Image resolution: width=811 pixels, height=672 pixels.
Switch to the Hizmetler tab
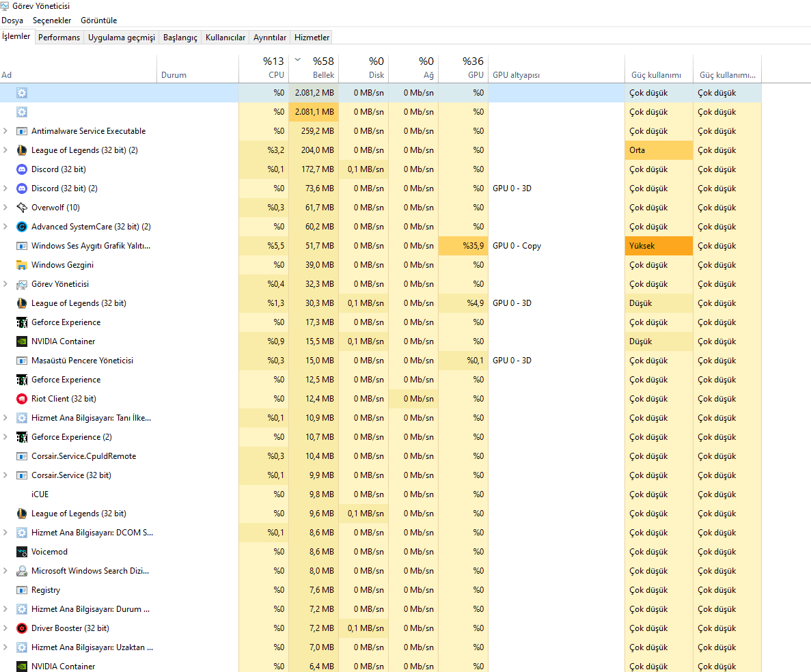[312, 38]
